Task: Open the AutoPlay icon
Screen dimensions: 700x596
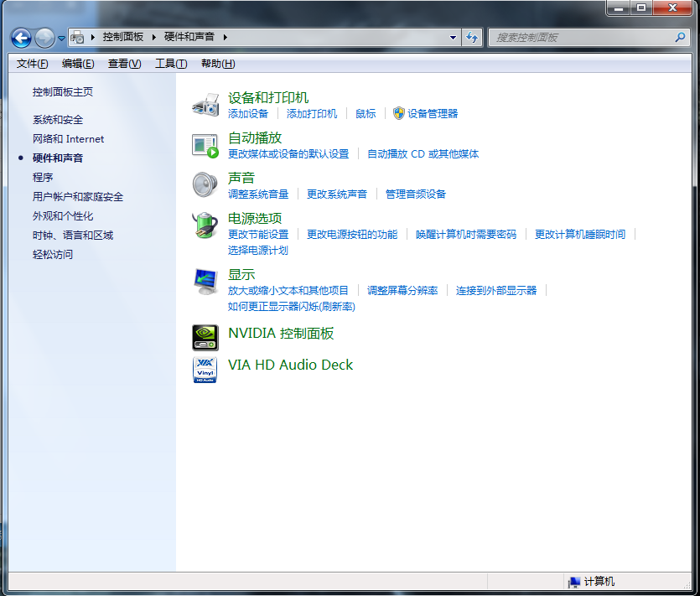Action: click(x=205, y=146)
